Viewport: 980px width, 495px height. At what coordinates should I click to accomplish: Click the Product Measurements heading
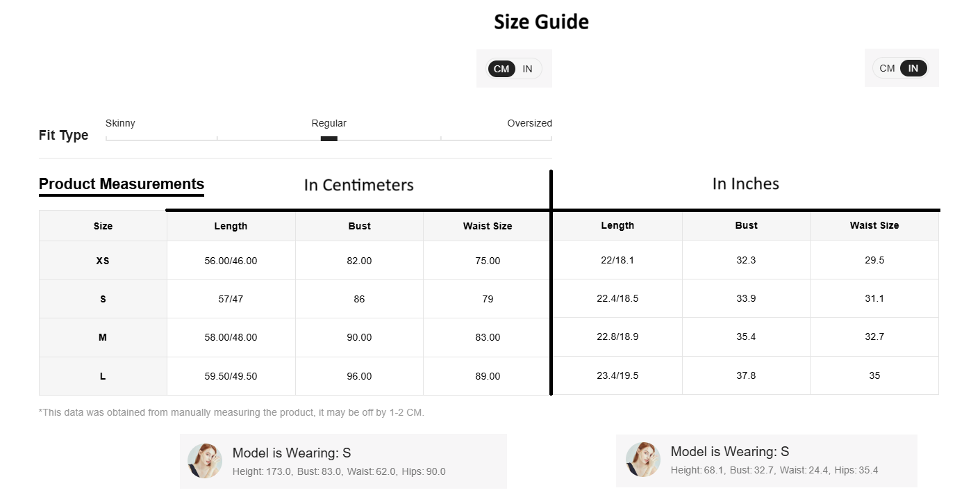tap(122, 184)
